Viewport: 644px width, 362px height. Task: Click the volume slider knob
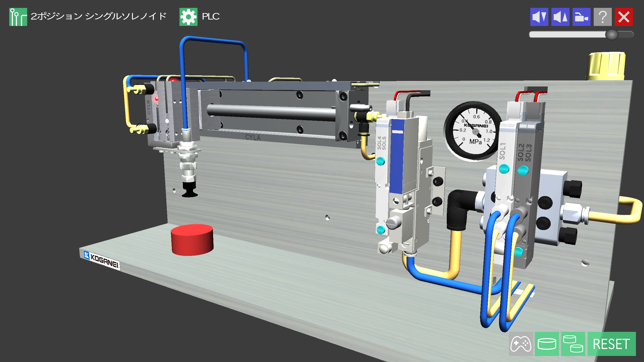tap(612, 34)
